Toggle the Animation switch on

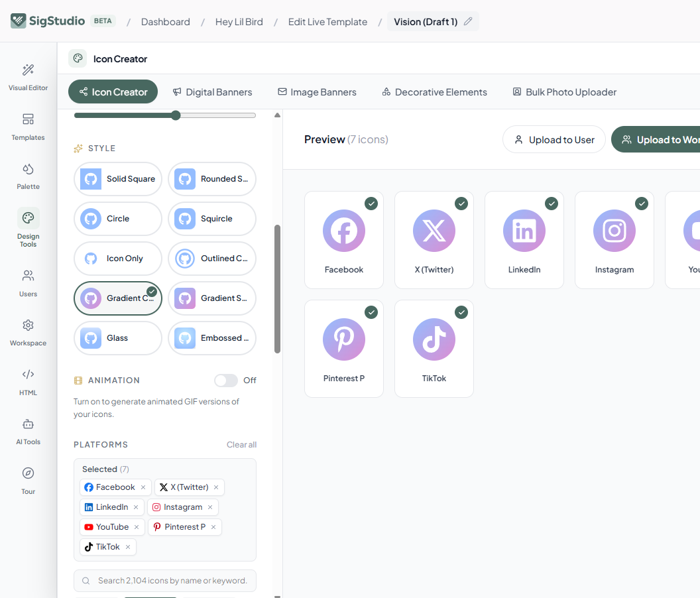tap(226, 381)
